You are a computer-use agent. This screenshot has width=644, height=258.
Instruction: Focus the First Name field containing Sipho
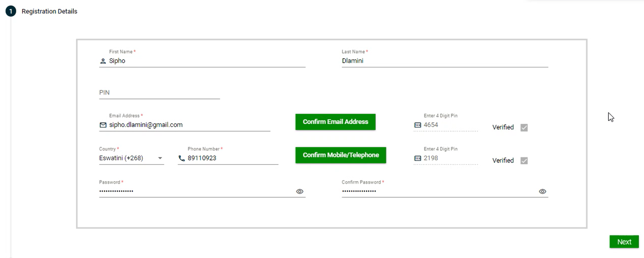[x=206, y=61]
